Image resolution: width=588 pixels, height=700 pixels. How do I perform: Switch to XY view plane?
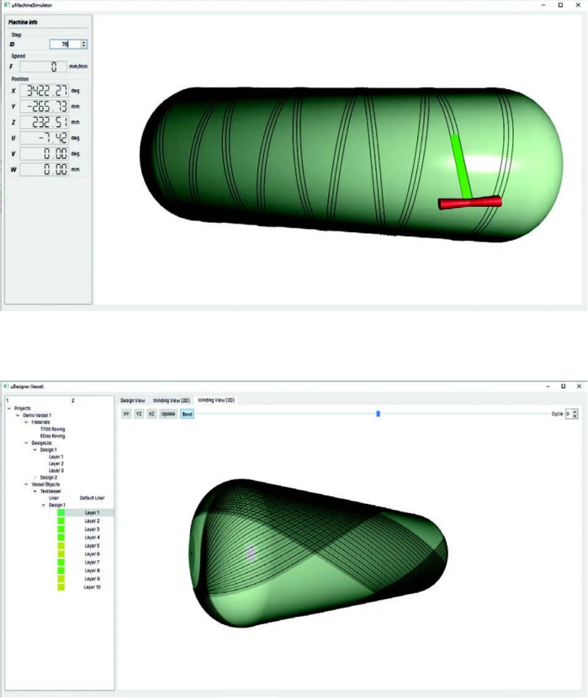[x=126, y=415]
